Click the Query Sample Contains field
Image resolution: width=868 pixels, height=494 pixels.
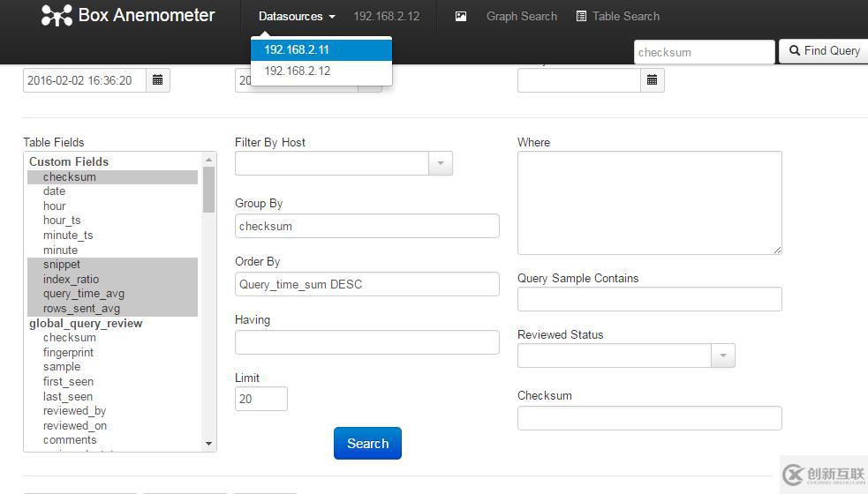point(649,299)
